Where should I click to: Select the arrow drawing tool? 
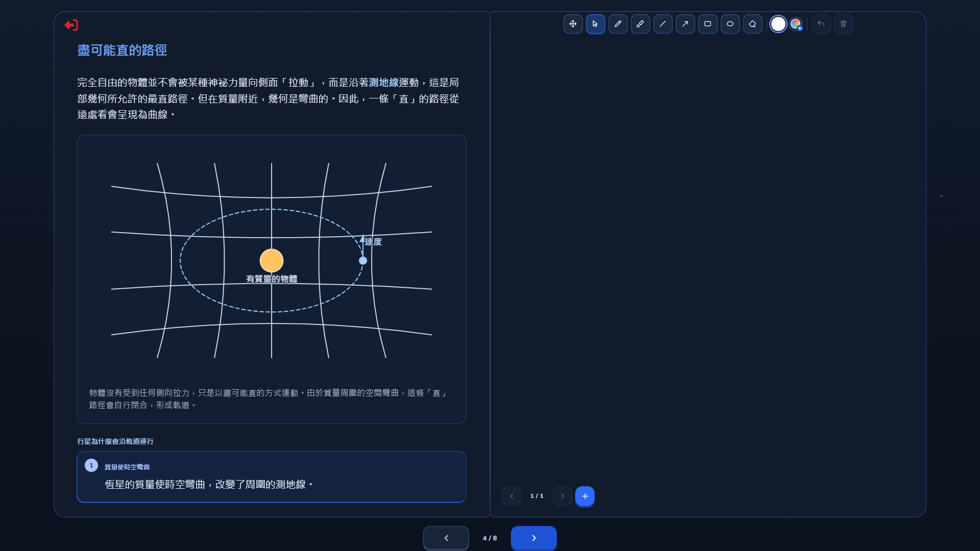[x=685, y=24]
